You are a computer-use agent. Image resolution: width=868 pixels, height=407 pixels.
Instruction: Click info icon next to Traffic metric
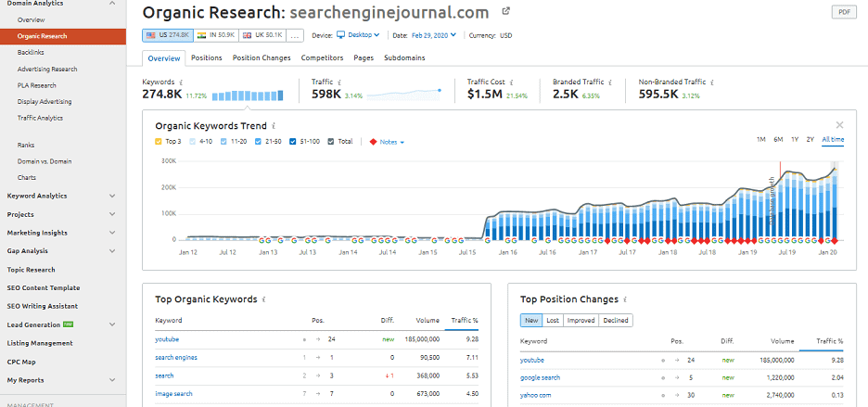[339, 82]
